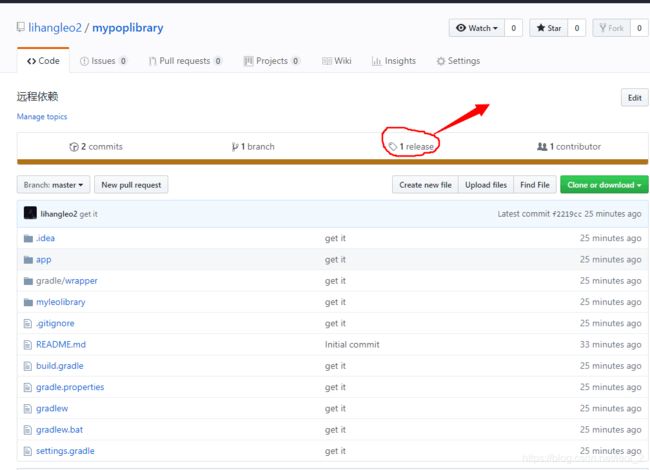Switch to the Code tab
Screen dimensions: 650x470
pos(43,61)
